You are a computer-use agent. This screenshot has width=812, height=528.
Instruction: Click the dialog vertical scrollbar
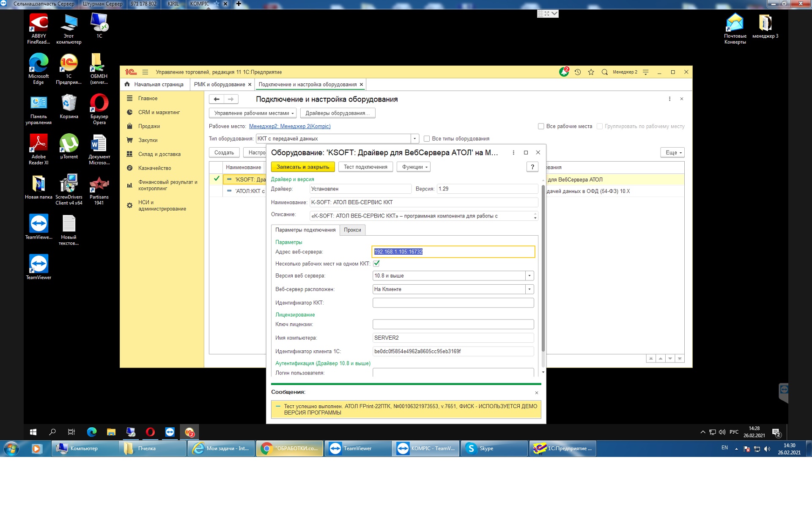[543, 268]
